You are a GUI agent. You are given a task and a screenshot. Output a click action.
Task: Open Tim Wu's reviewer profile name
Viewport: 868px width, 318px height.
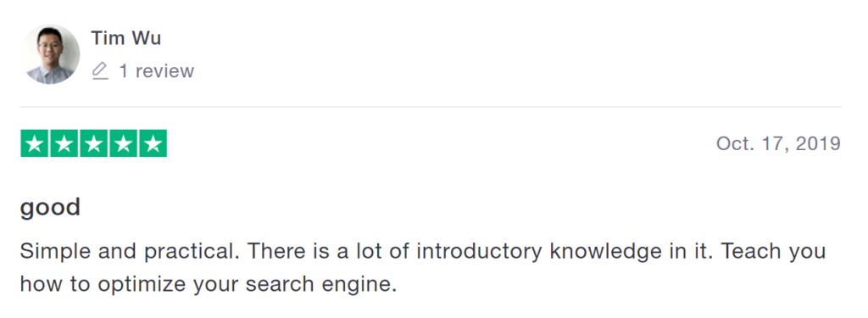pyautogui.click(x=126, y=38)
